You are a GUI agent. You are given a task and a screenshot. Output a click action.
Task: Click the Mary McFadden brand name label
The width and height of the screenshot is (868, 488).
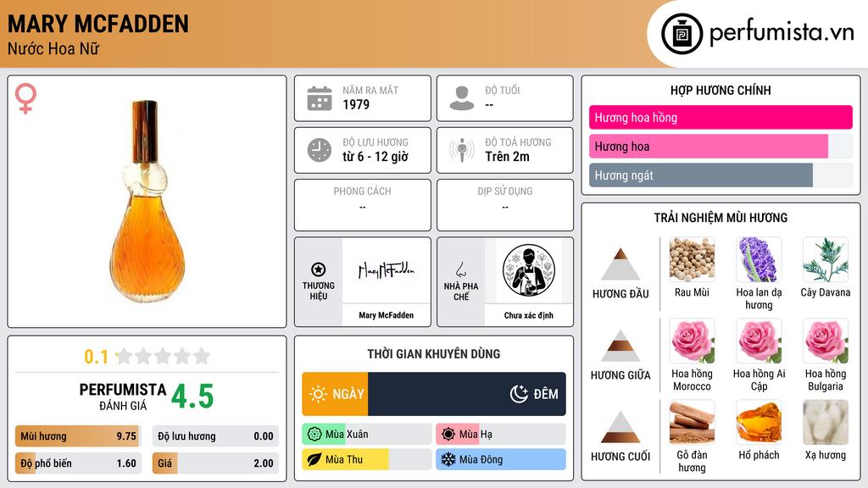point(386,315)
